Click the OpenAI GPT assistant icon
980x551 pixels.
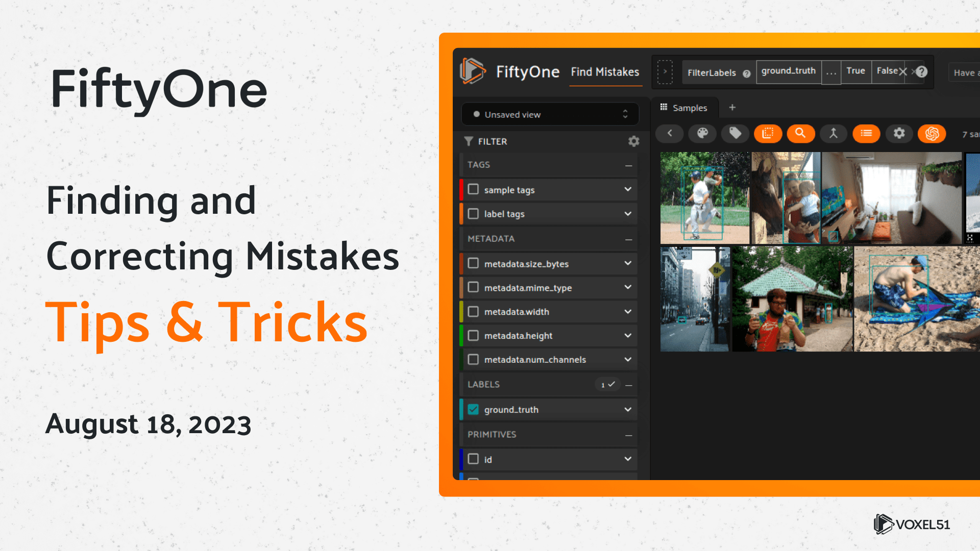pos(932,134)
